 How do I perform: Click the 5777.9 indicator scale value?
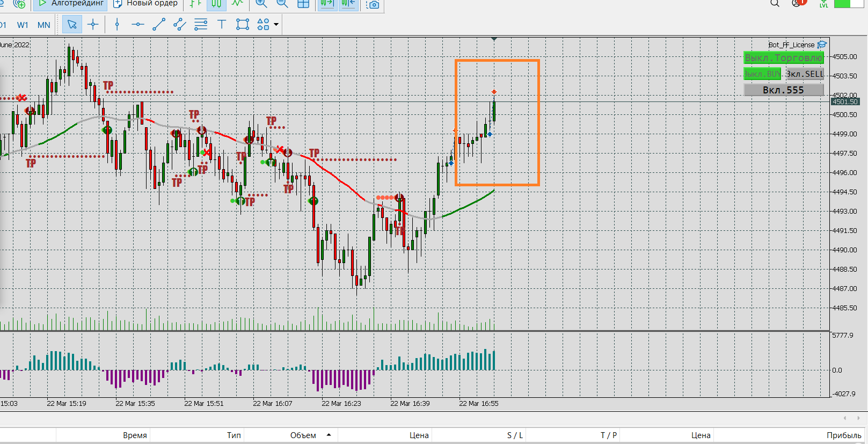click(x=843, y=335)
